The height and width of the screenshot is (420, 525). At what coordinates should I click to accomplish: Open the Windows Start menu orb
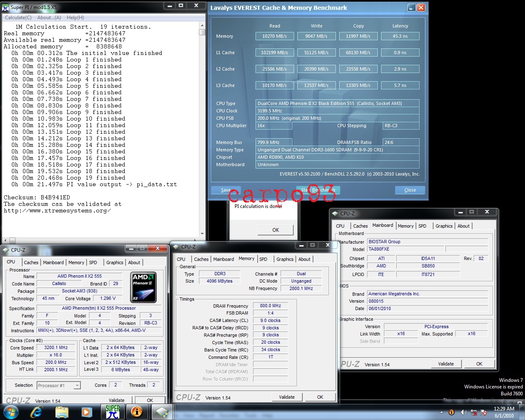pos(10,412)
